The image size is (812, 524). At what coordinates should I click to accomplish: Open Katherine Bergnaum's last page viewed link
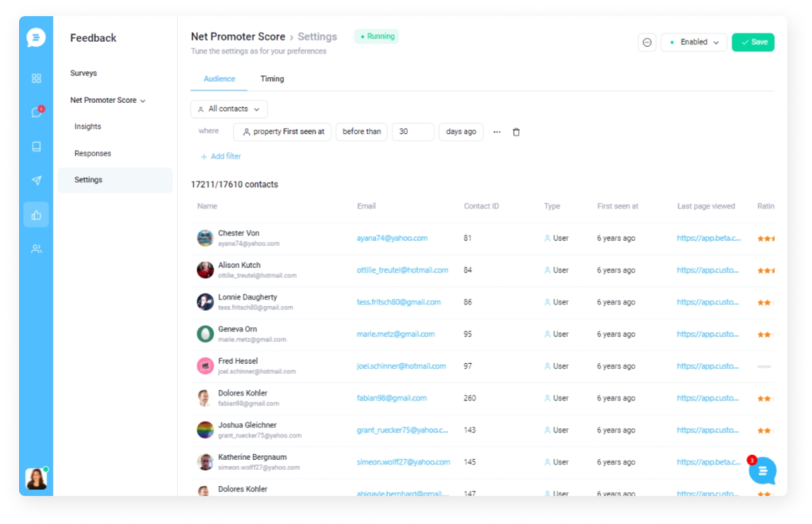[708, 462]
